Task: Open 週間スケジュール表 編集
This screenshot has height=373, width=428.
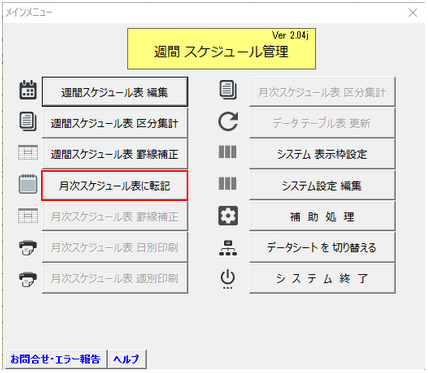Action: click(x=115, y=92)
